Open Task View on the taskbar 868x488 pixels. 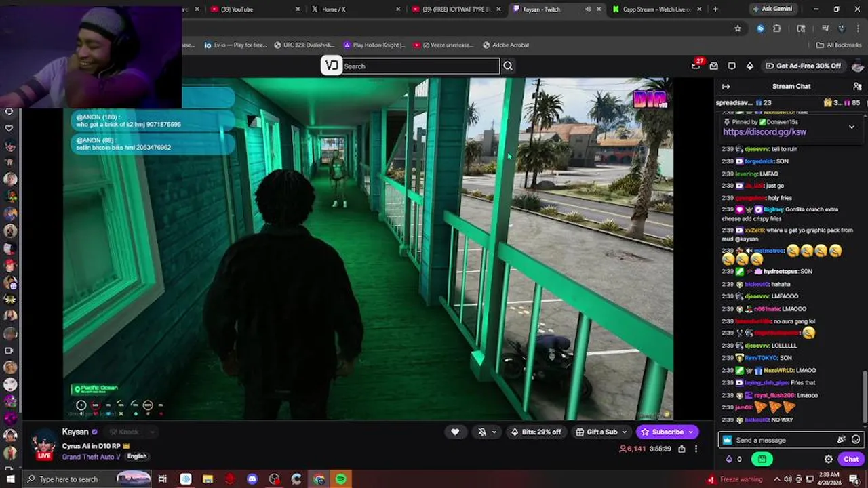(x=163, y=479)
